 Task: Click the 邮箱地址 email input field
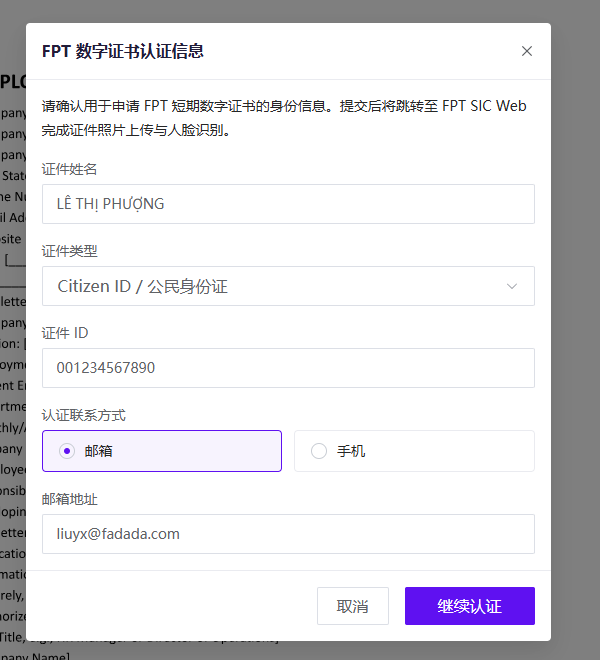(x=288, y=534)
